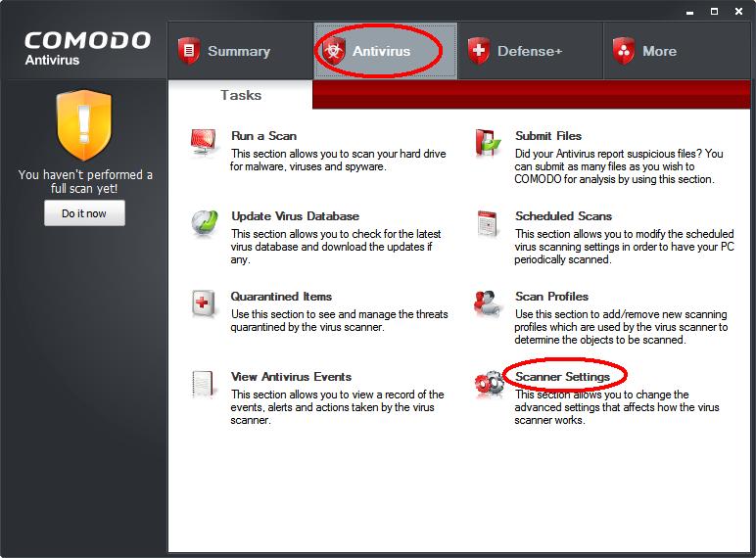The image size is (756, 558).
Task: Click the Update Virus Database globe icon
Action: coord(205,223)
